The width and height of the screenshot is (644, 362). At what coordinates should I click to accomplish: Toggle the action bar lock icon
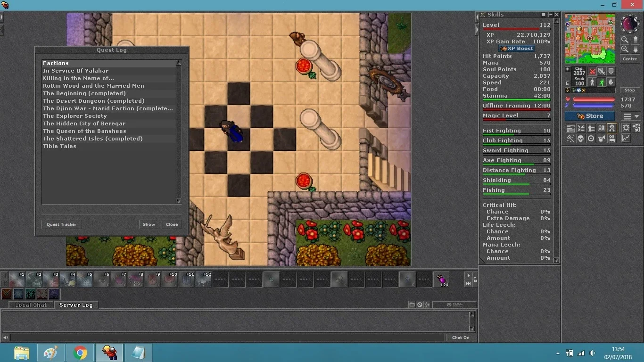point(475,280)
